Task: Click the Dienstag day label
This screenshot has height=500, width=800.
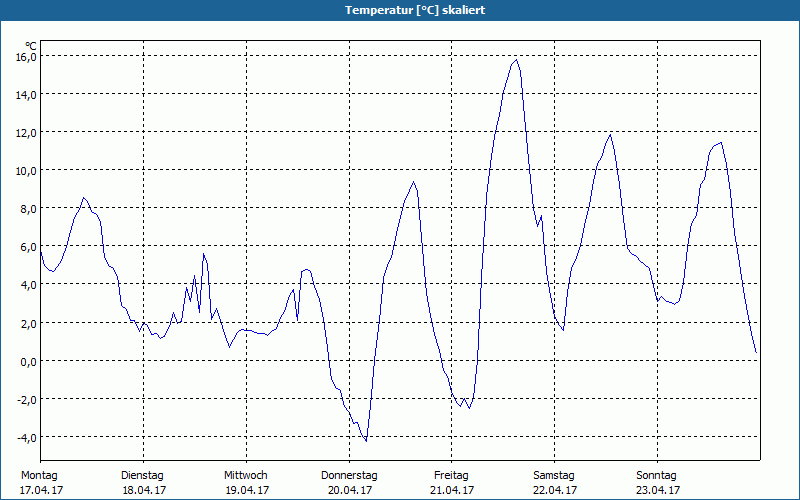Action: pyautogui.click(x=142, y=476)
